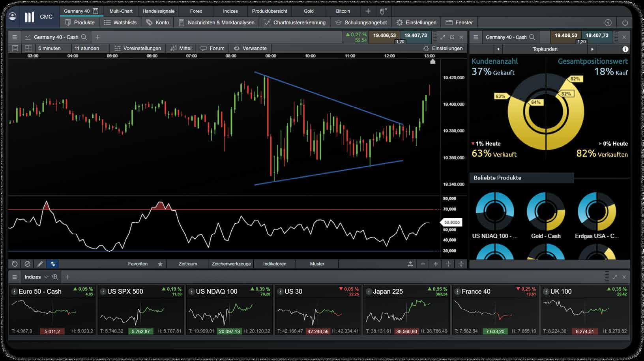
Task: Click the Gold - Cash sentiment donut
Action: tap(546, 211)
